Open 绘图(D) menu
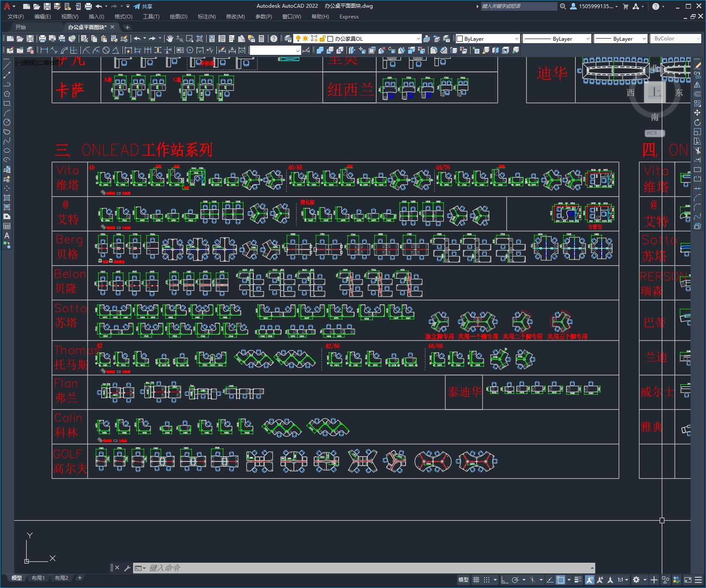 (x=179, y=17)
